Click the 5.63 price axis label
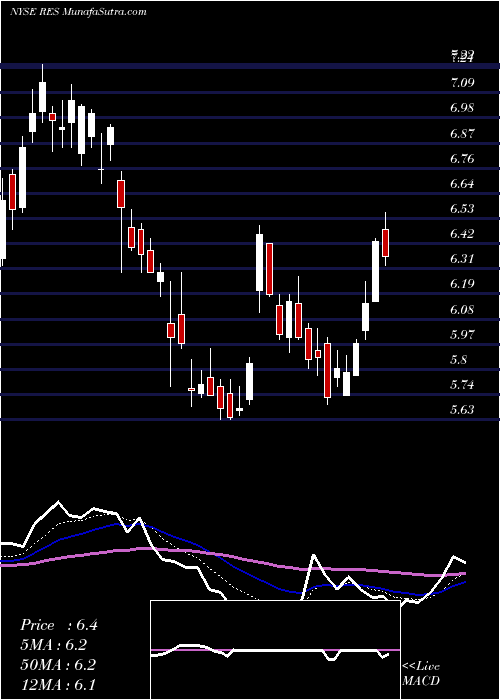 [x=462, y=410]
